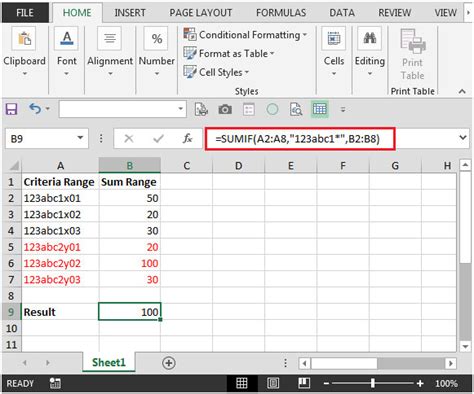The image size is (474, 394).
Task: Collapse the ribbon with the caret arrow
Action: [462, 91]
